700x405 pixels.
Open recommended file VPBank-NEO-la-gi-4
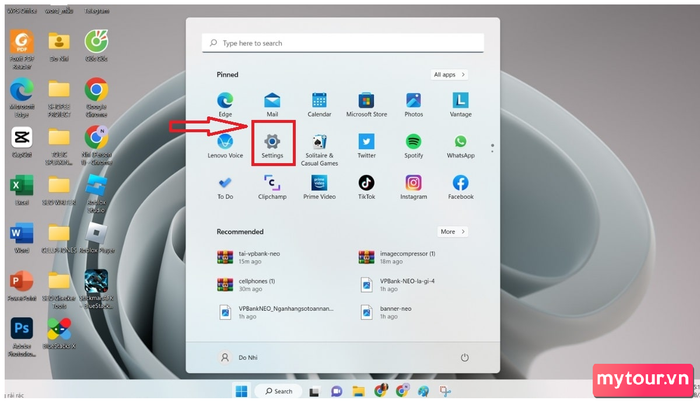pos(396,284)
